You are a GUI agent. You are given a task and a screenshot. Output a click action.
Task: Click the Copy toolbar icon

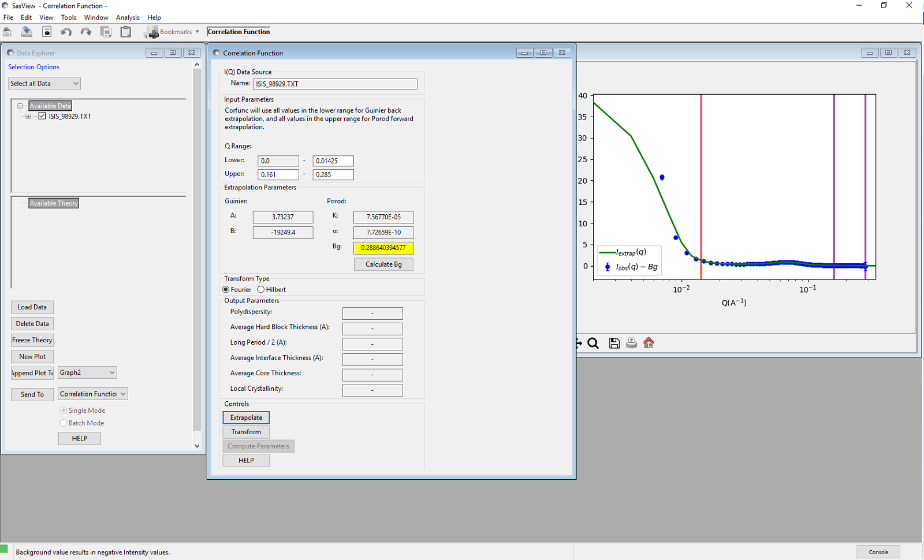(106, 31)
